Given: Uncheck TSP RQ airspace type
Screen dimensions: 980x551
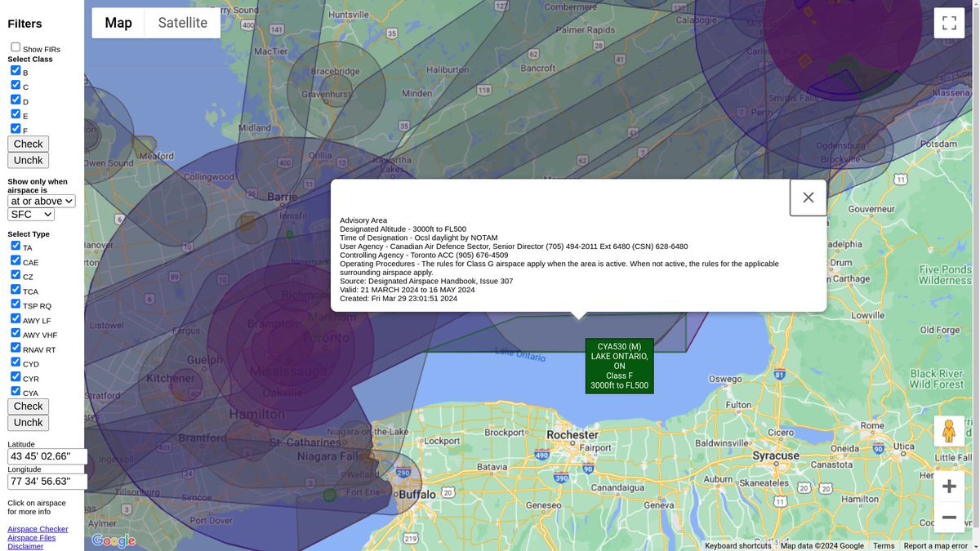Looking at the screenshot, I should 16,304.
